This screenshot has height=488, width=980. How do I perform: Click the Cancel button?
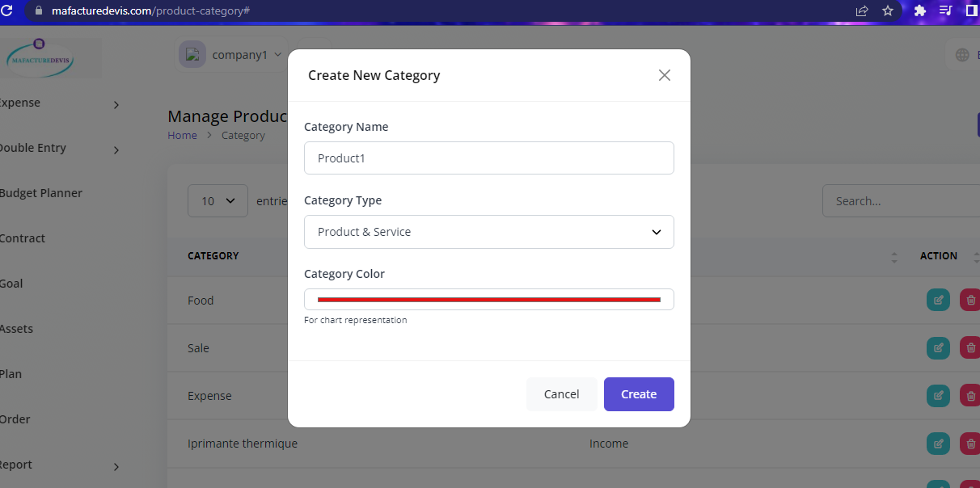click(561, 394)
